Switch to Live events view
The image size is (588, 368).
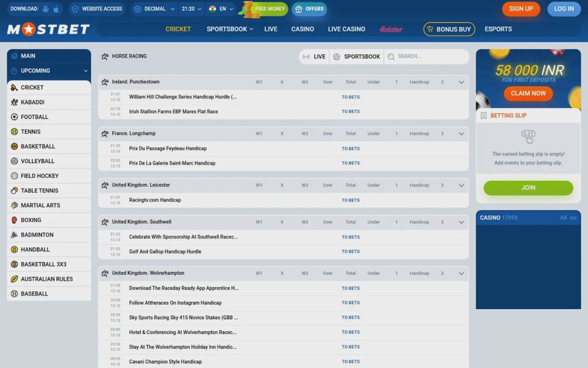click(314, 56)
